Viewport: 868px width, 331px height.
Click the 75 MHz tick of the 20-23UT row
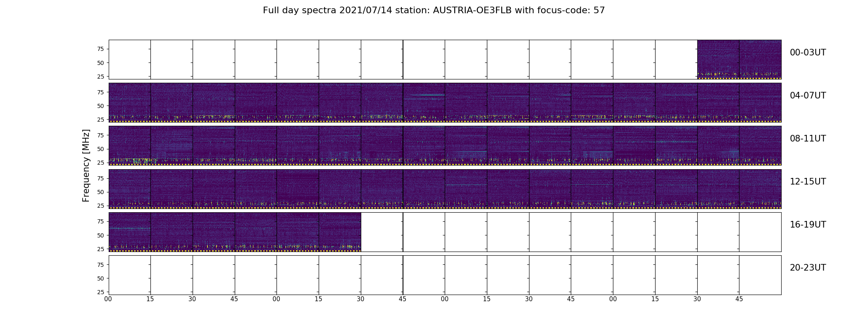point(100,265)
